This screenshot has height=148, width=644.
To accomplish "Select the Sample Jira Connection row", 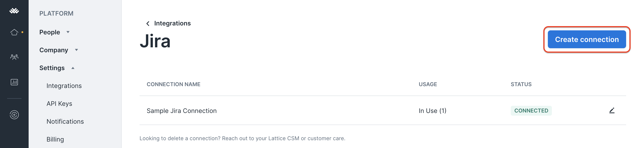I will coord(383,110).
